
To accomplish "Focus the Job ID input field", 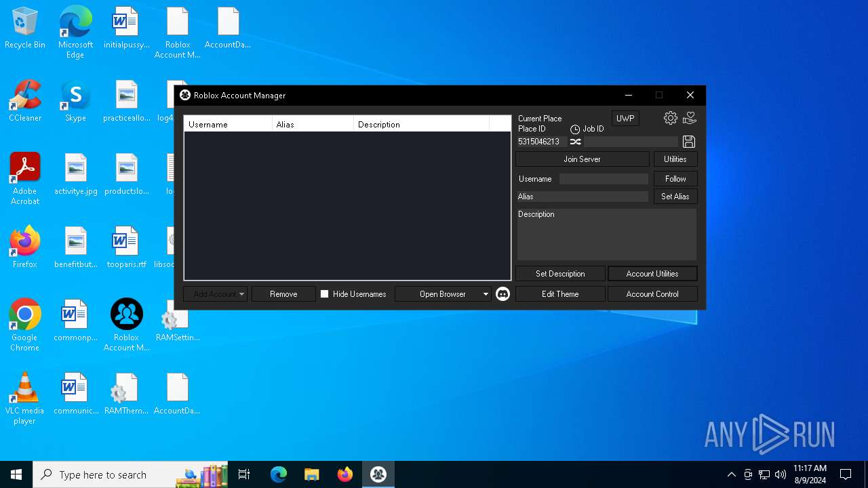I will tap(631, 142).
